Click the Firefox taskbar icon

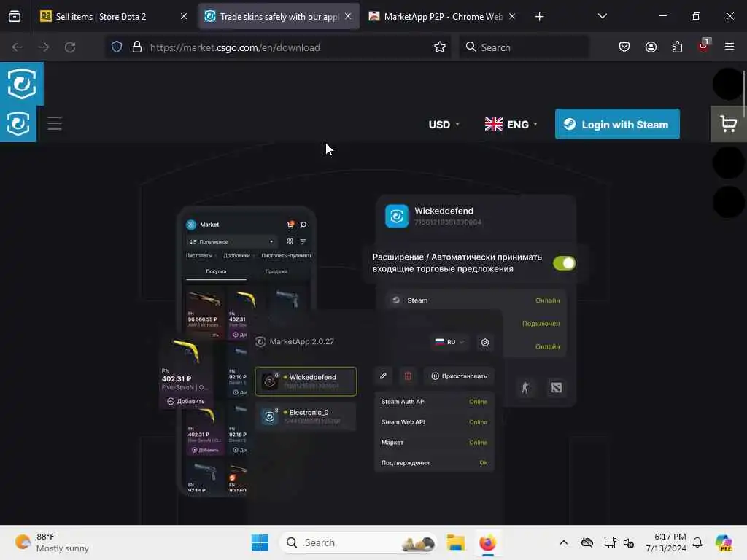coord(487,542)
